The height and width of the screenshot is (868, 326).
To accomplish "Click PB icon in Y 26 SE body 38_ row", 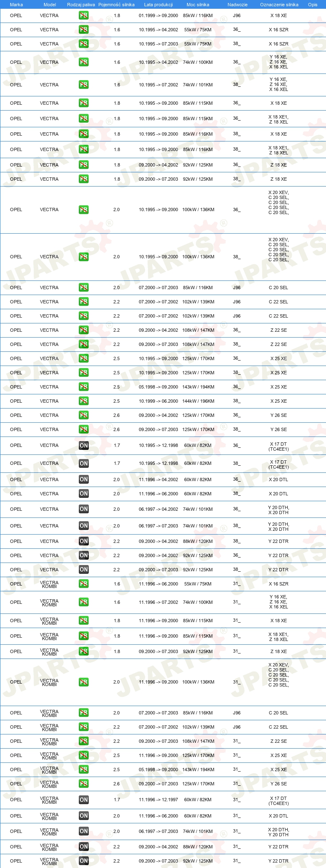I will click(x=83, y=429).
